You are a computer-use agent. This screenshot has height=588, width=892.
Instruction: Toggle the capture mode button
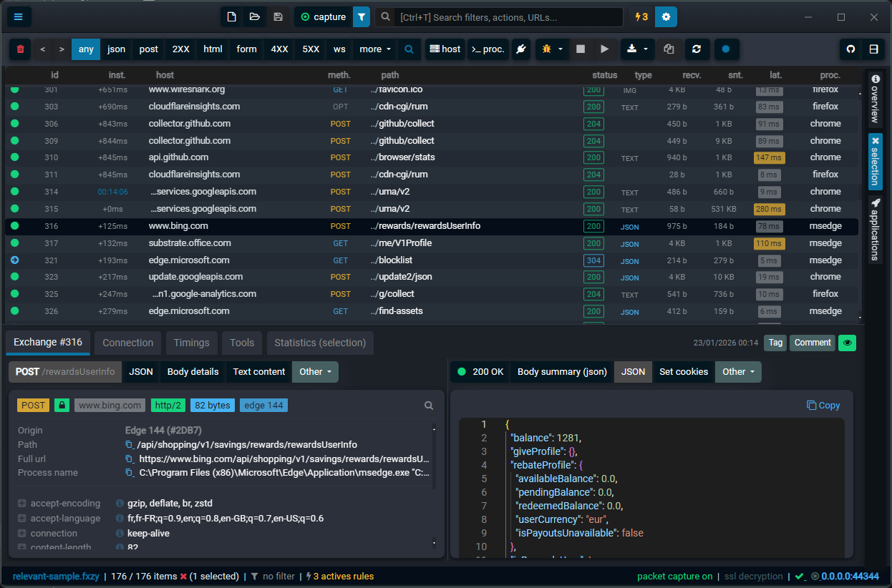322,16
